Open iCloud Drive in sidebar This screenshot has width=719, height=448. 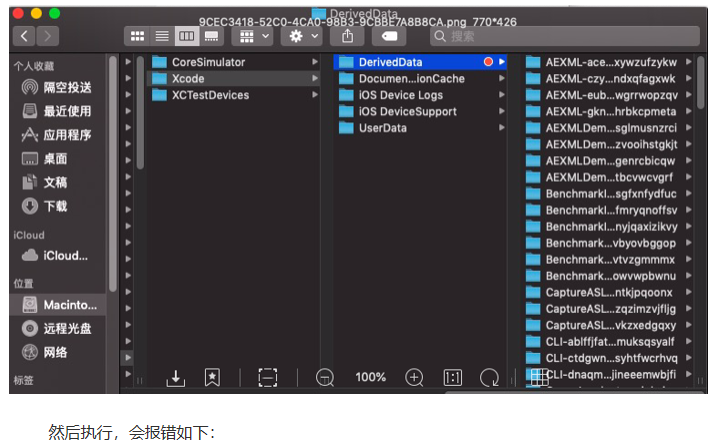point(55,255)
